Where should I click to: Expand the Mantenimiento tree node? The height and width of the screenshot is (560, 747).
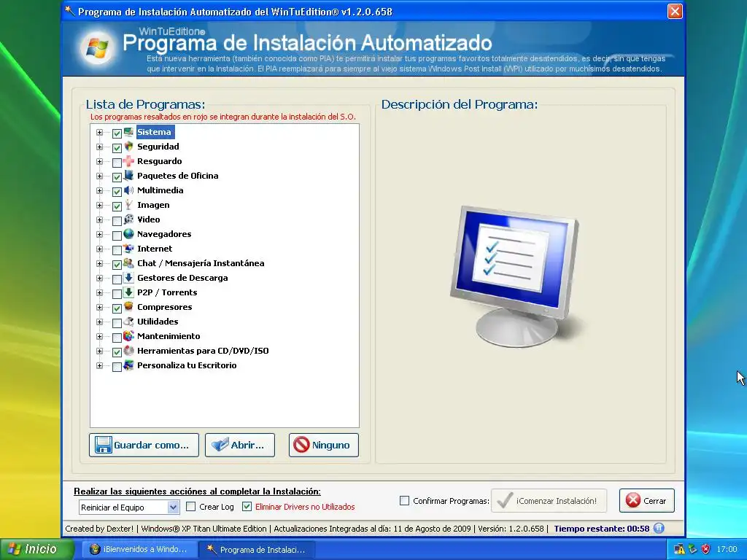[x=99, y=337]
